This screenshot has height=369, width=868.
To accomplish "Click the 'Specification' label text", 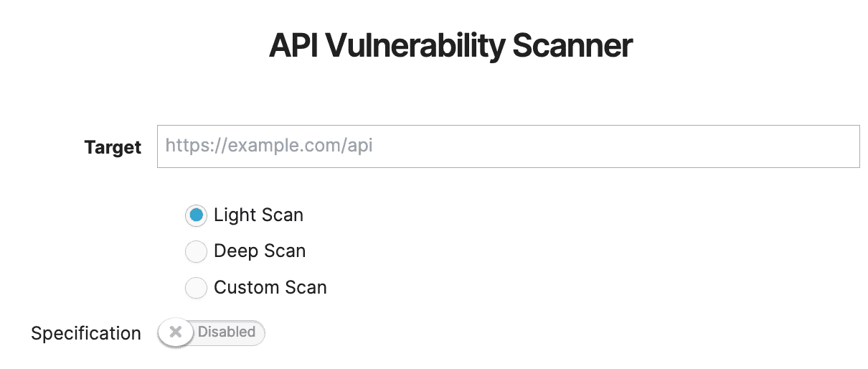I will click(86, 333).
